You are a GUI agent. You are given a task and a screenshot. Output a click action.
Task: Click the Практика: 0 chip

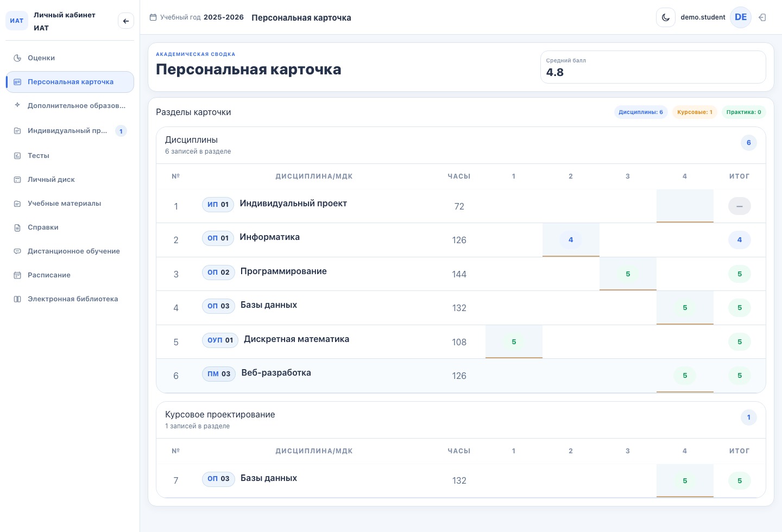tap(743, 112)
